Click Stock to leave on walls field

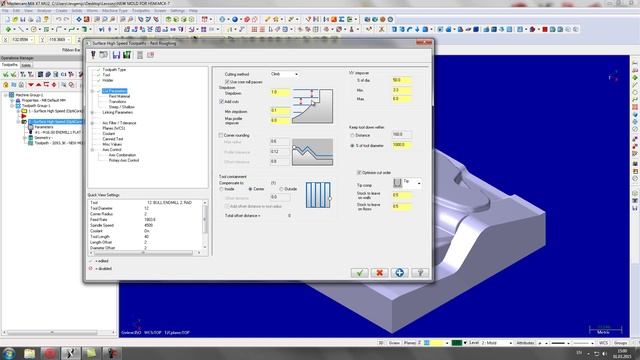pos(402,195)
